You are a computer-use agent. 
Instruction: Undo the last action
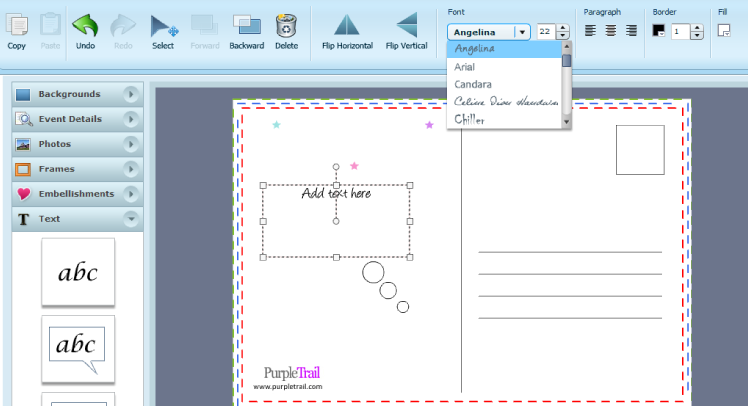click(85, 26)
